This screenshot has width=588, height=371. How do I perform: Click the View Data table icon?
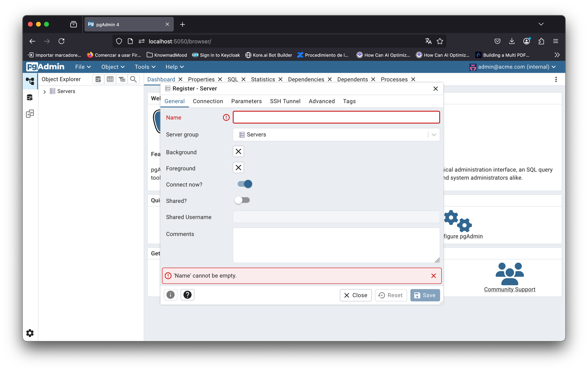(x=110, y=79)
